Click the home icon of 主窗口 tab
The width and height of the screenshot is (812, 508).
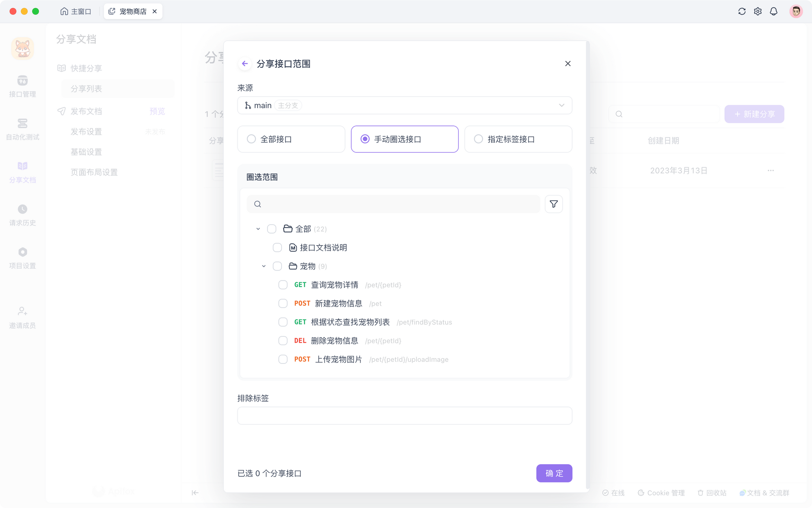pyautogui.click(x=64, y=11)
